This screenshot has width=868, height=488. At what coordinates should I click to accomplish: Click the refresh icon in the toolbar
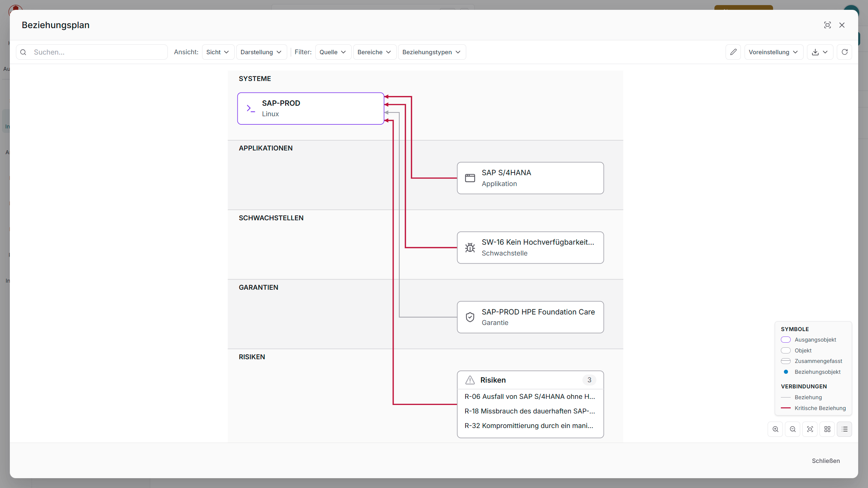pyautogui.click(x=844, y=52)
